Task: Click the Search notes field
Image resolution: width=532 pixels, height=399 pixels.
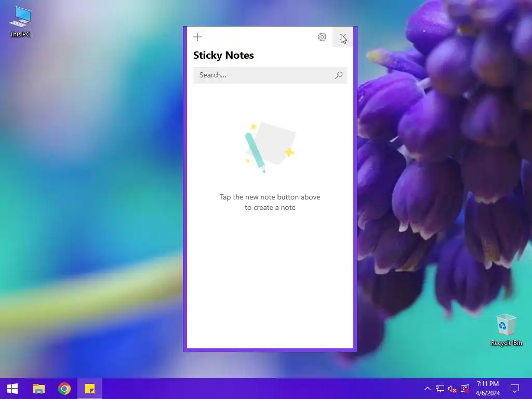Action: tap(270, 75)
